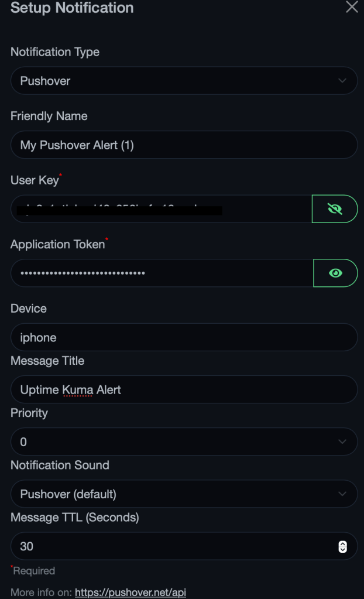The width and height of the screenshot is (364, 599).
Task: Hide the User Key value
Action: click(x=335, y=209)
